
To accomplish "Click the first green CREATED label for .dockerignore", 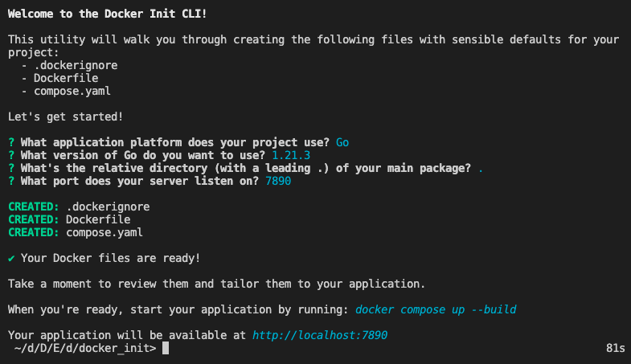I will (33, 207).
